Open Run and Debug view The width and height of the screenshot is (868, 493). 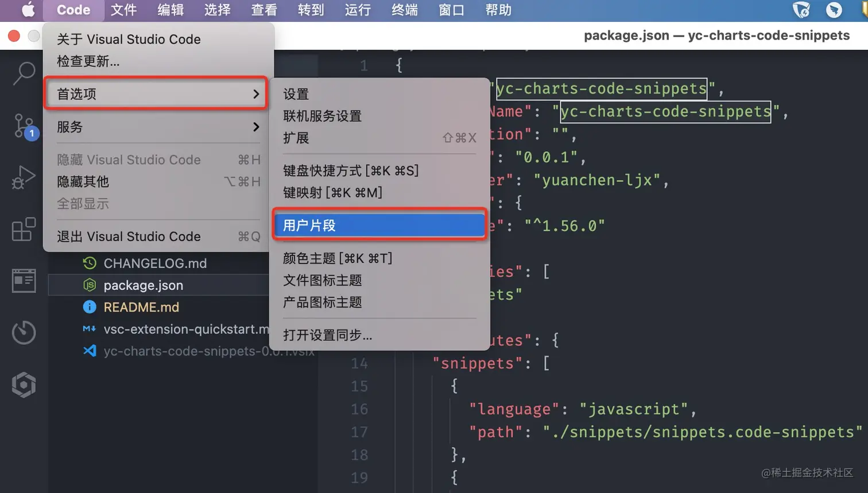[x=24, y=177]
